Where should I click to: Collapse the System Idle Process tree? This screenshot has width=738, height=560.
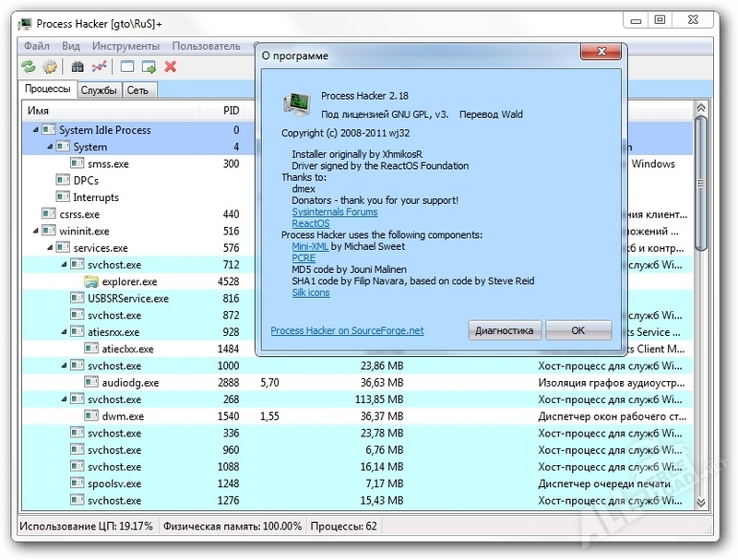tap(36, 130)
